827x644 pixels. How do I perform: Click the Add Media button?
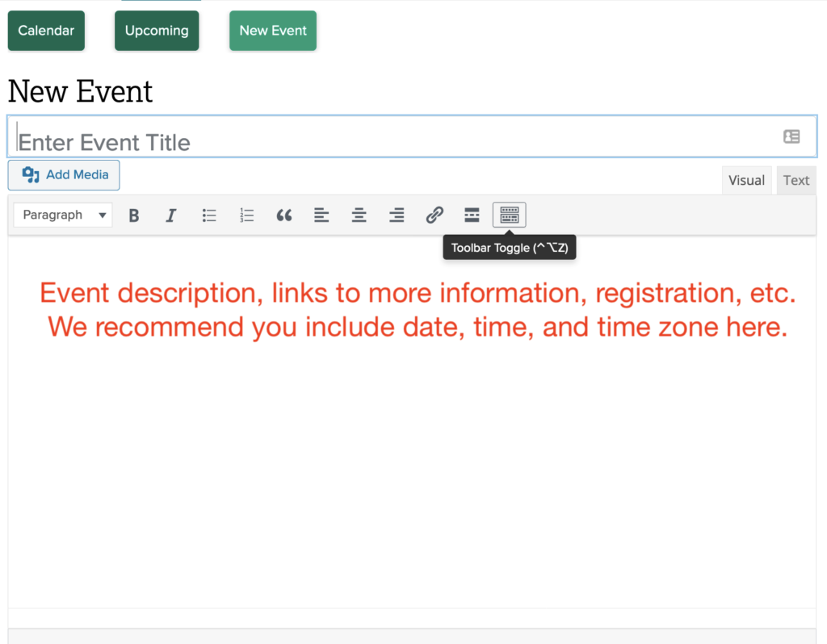point(64,175)
